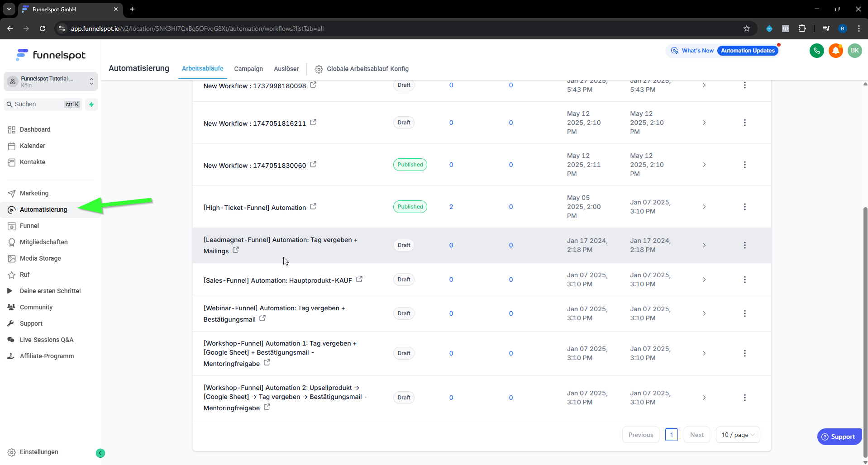Image resolution: width=868 pixels, height=465 pixels.
Task: Switch to the Arbeitsabläufe tab
Action: coord(202,68)
